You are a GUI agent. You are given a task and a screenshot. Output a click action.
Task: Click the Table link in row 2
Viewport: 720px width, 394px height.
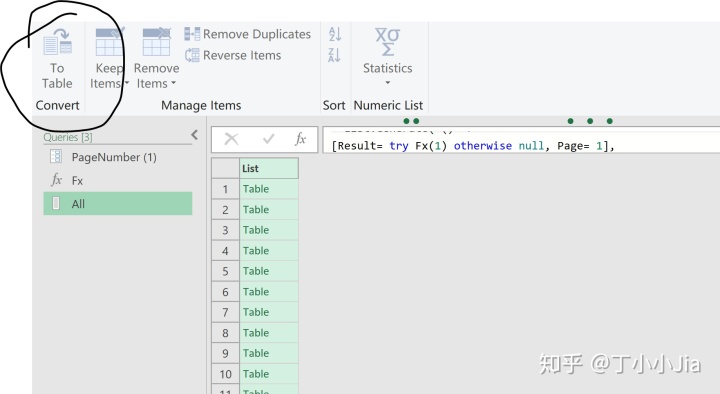(x=256, y=209)
